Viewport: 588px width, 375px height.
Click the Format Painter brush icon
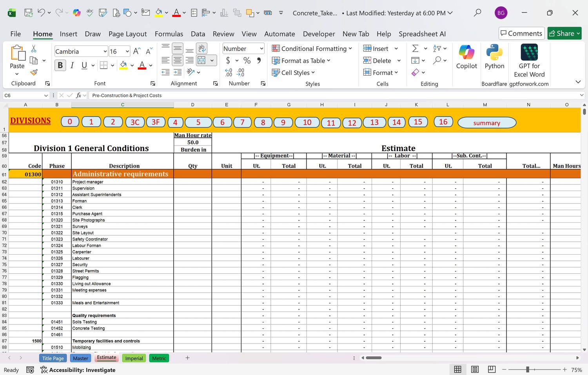(x=34, y=72)
